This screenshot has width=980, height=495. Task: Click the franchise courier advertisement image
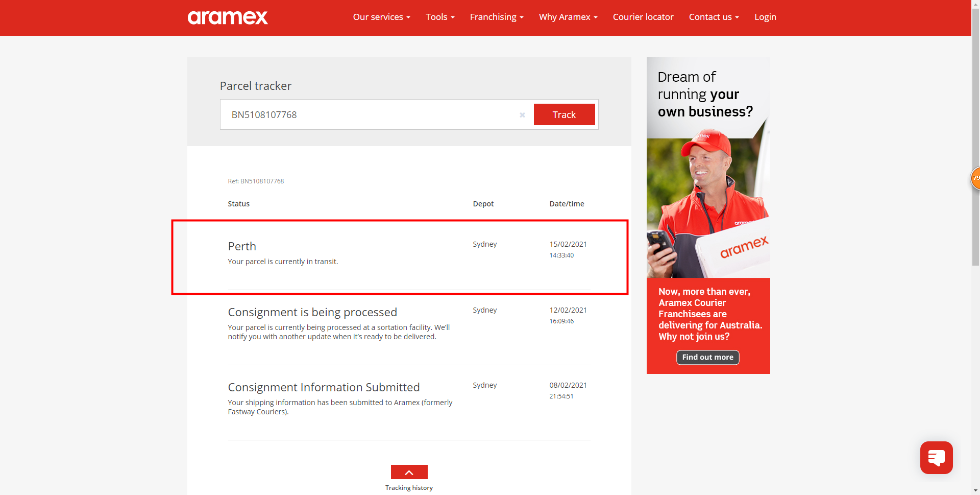click(x=708, y=204)
